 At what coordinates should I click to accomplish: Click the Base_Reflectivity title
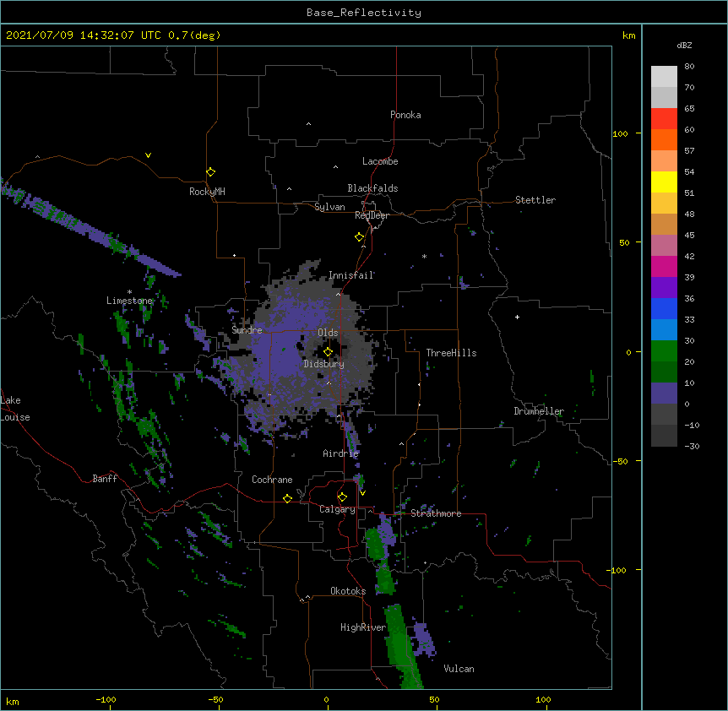tap(364, 13)
